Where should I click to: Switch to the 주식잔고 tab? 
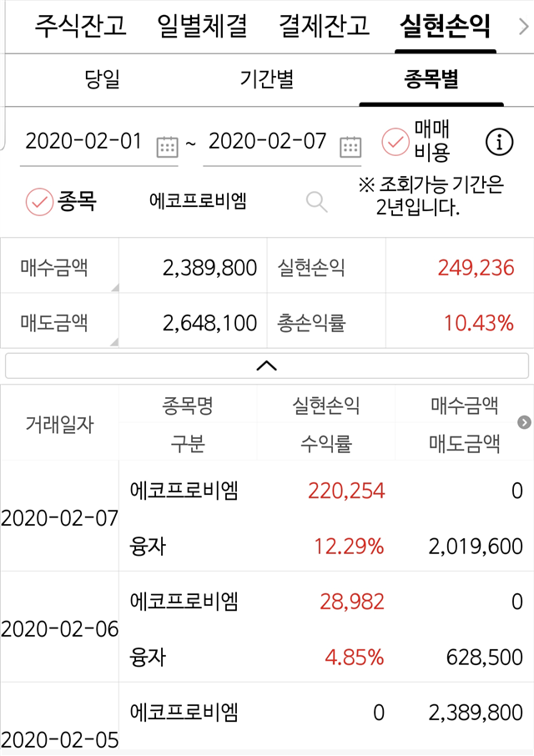tap(80, 26)
